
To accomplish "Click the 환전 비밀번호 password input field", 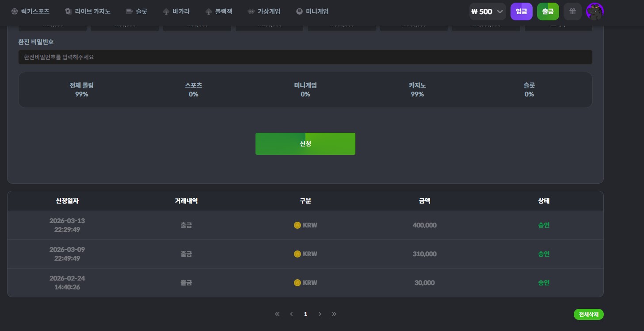I will pyautogui.click(x=305, y=57).
